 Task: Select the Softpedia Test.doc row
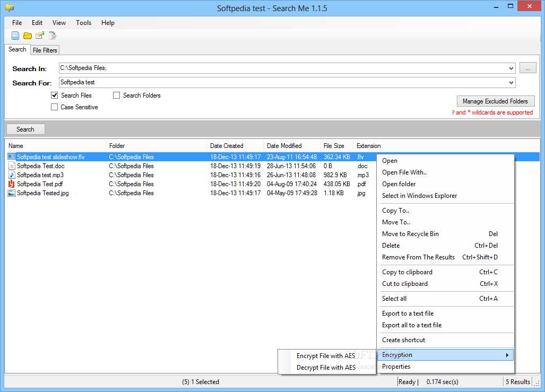(191, 166)
